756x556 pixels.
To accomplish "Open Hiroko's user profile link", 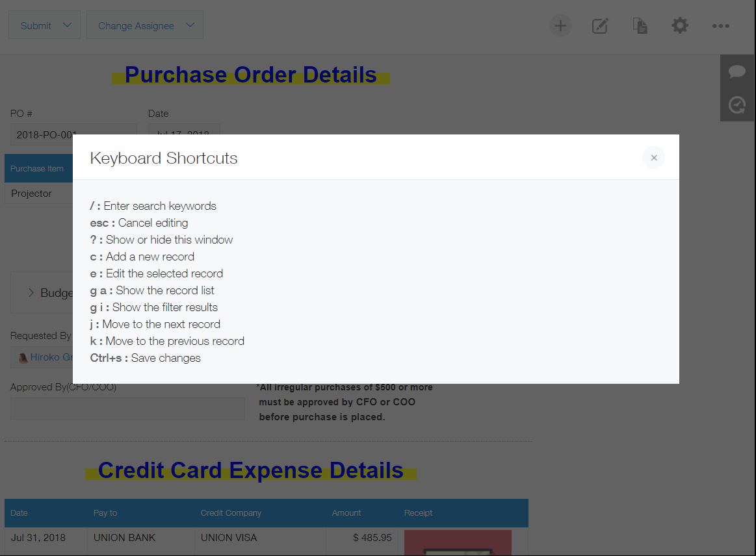I will click(x=51, y=357).
